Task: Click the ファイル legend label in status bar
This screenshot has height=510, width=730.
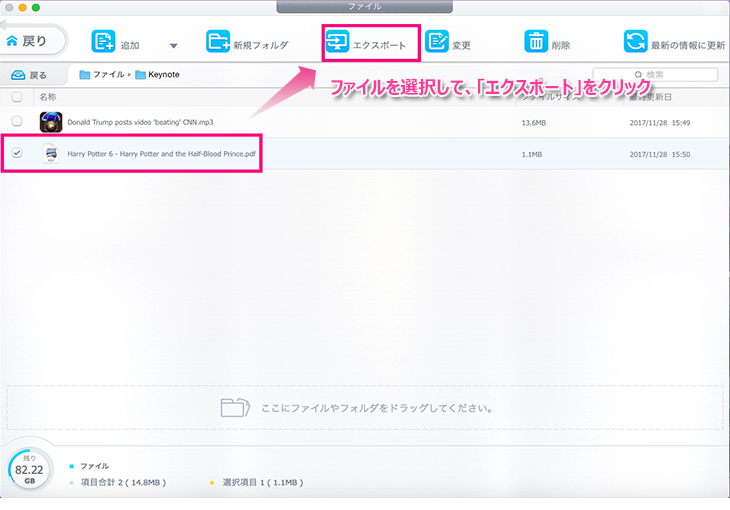Action: (95, 466)
